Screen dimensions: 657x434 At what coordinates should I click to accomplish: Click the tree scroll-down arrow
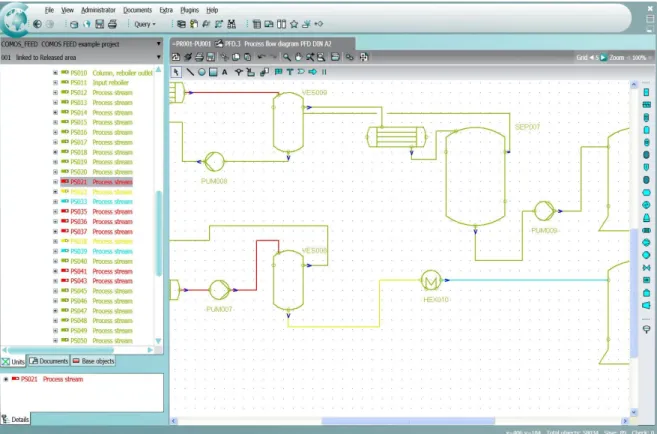pos(158,341)
